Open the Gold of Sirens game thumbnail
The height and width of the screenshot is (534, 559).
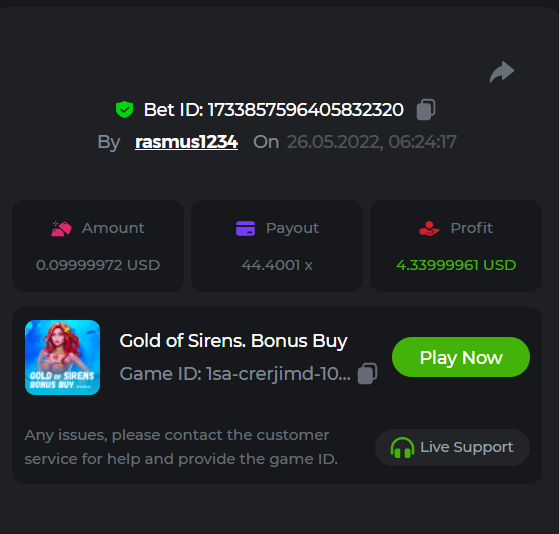coord(62,357)
